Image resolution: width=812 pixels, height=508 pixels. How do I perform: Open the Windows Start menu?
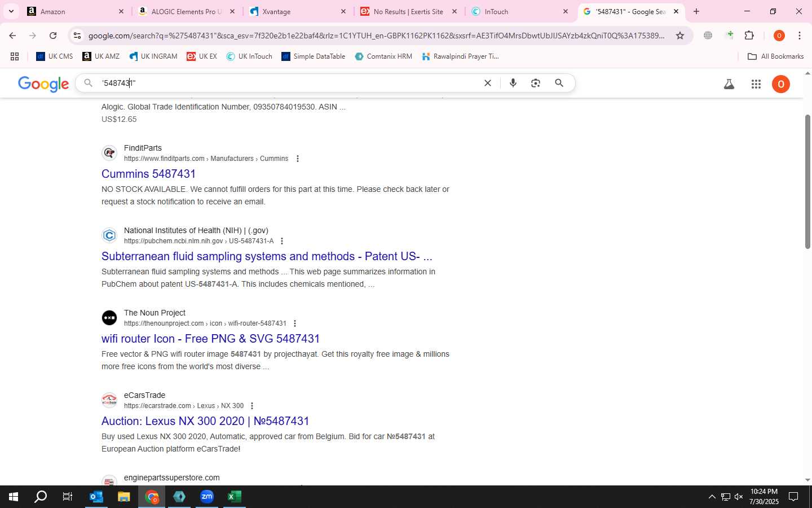pos(14,497)
